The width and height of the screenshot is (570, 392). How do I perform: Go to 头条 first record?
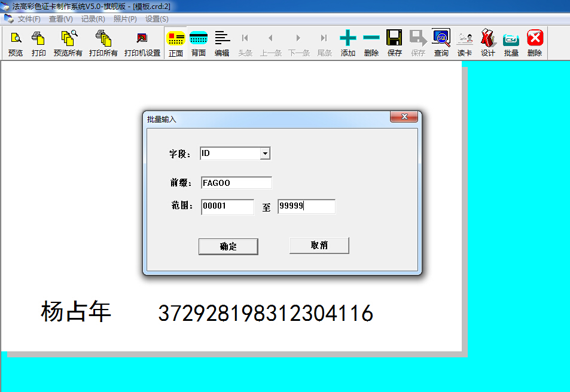tap(245, 44)
